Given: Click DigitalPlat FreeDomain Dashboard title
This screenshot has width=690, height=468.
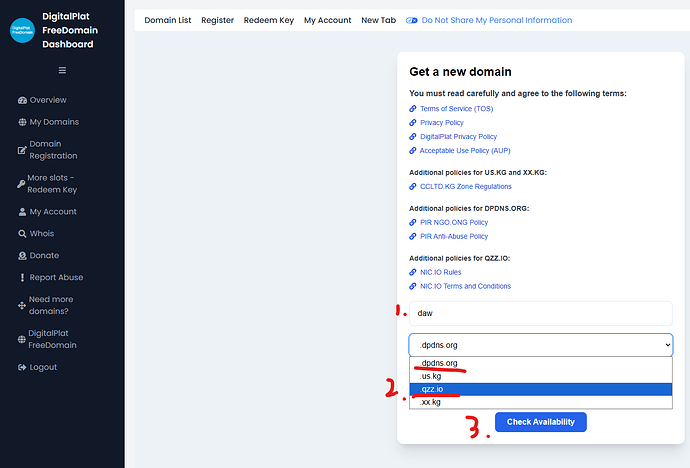Looking at the screenshot, I should pos(70,30).
